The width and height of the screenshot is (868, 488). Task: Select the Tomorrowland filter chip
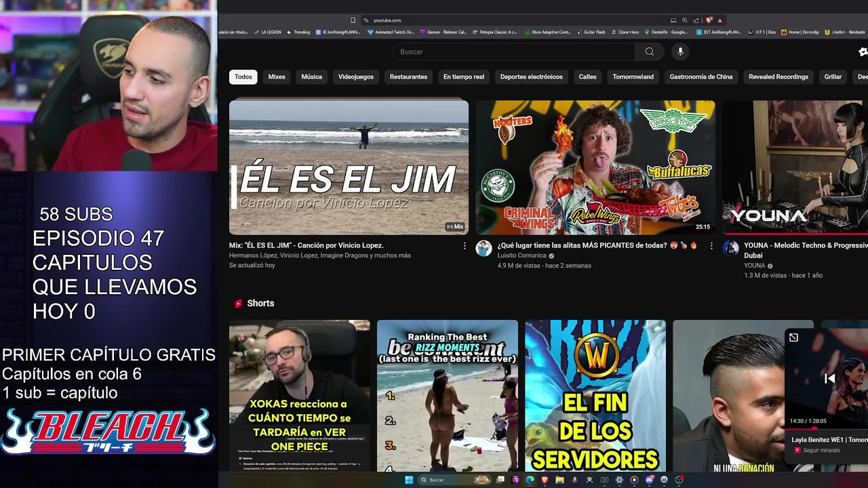pyautogui.click(x=633, y=77)
